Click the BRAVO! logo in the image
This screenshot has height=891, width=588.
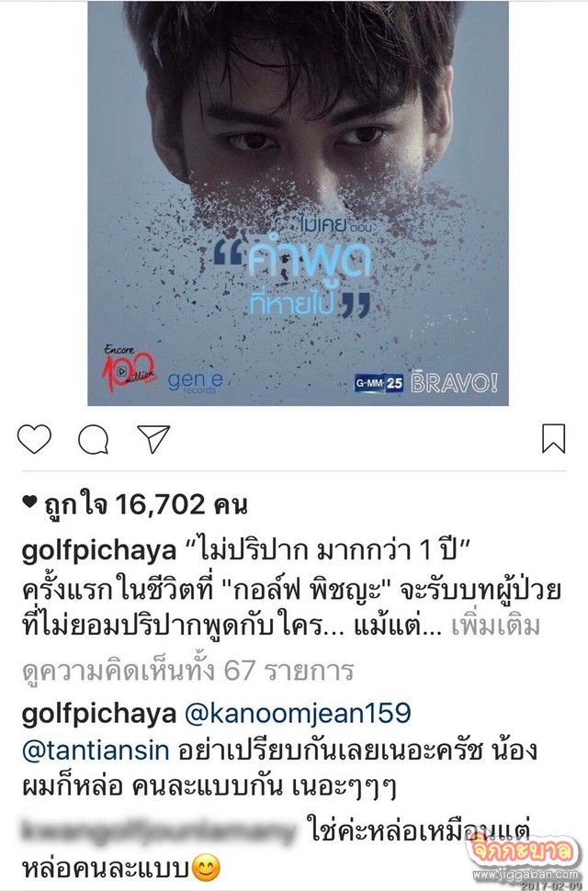tap(455, 384)
